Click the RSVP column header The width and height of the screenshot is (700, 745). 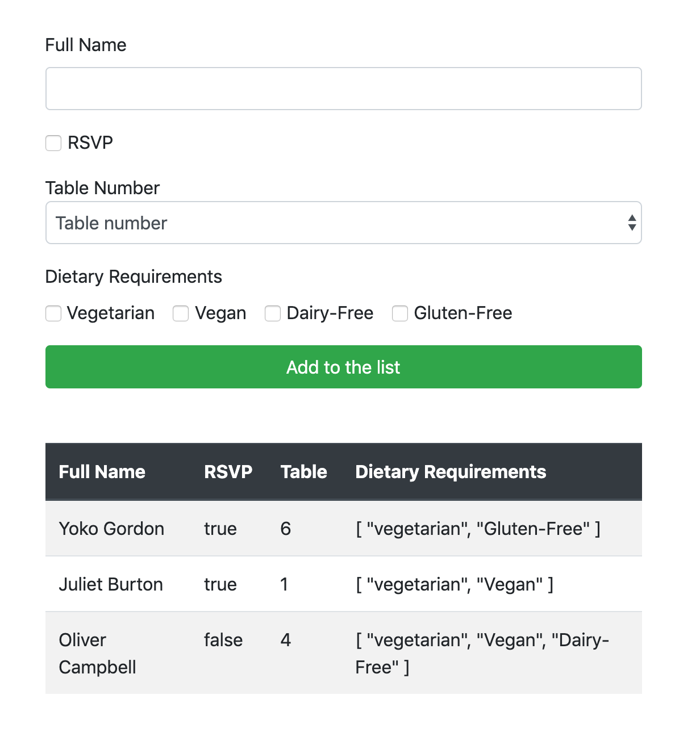click(228, 472)
